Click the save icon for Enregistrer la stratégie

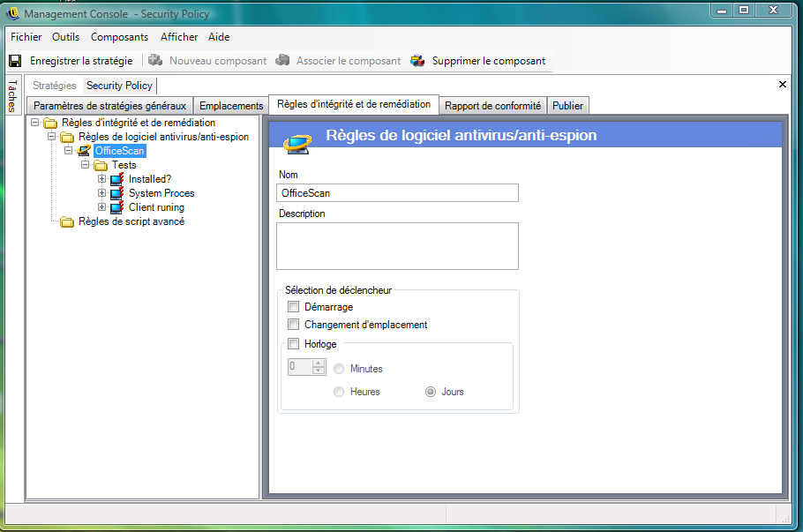(15, 61)
